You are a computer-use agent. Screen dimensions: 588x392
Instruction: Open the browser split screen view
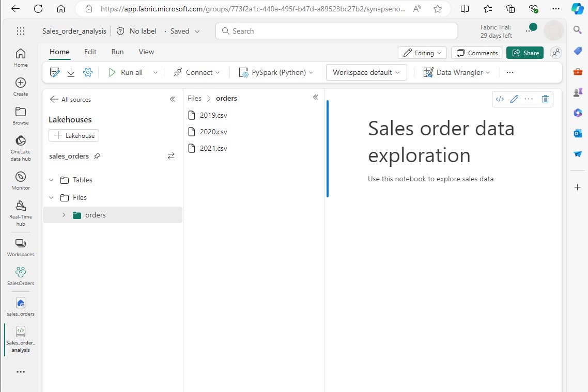(x=465, y=9)
